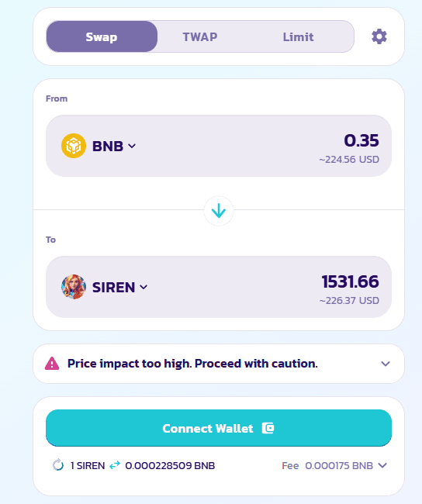Image resolution: width=422 pixels, height=504 pixels.
Task: Open swap settings gear icon
Action: 379,36
